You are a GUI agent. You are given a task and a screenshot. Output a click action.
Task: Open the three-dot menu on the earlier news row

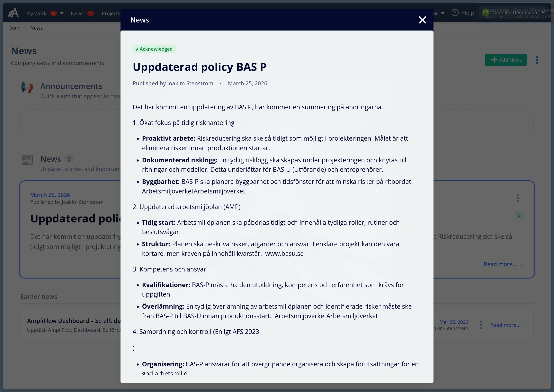pyautogui.click(x=481, y=325)
